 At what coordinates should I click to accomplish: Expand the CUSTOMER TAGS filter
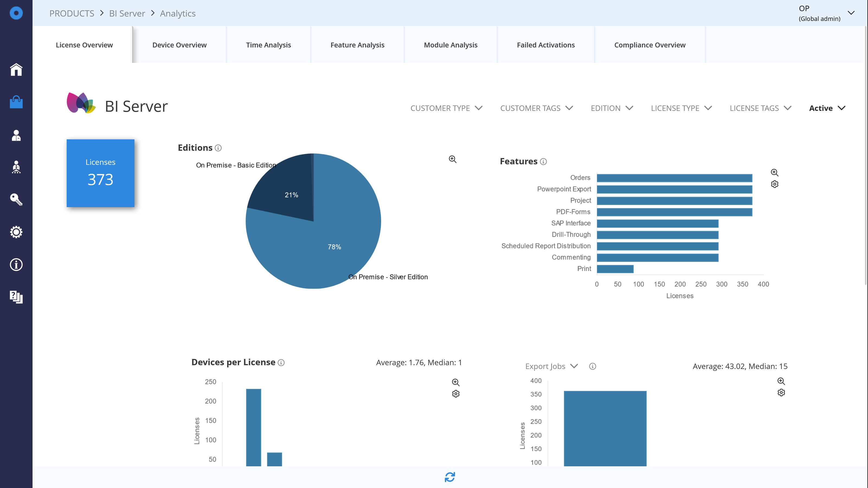(536, 108)
